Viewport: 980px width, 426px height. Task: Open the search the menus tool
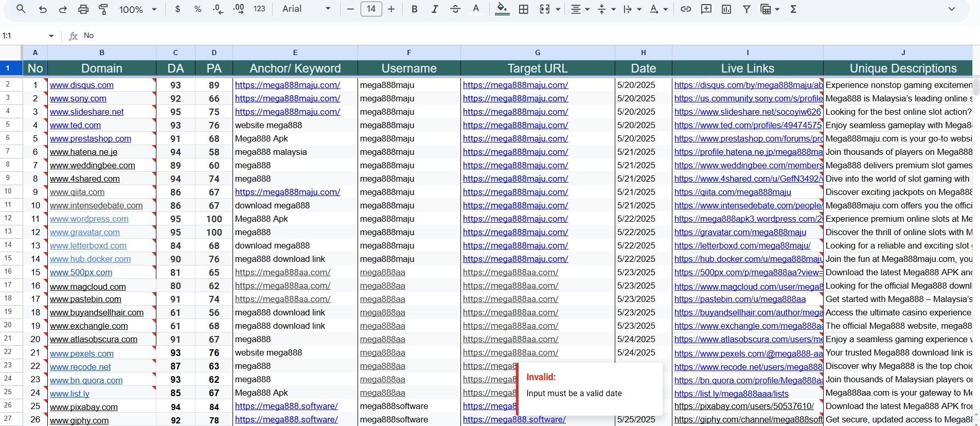point(21,9)
